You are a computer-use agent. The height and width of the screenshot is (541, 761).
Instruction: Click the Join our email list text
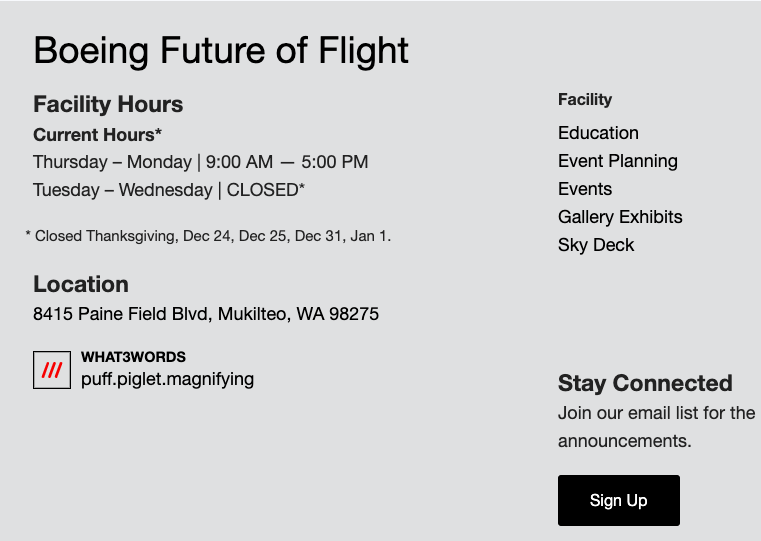tap(656, 412)
